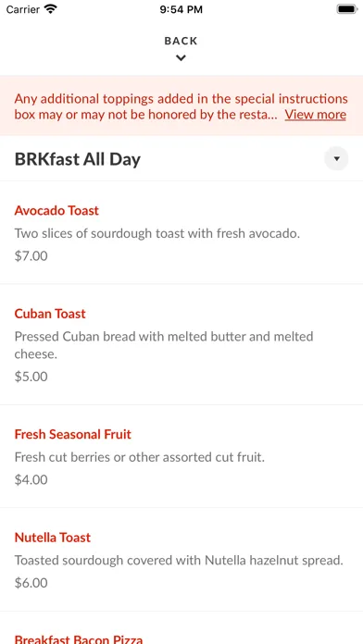
Task: Tap the down chevron under BACK
Action: pos(181,58)
